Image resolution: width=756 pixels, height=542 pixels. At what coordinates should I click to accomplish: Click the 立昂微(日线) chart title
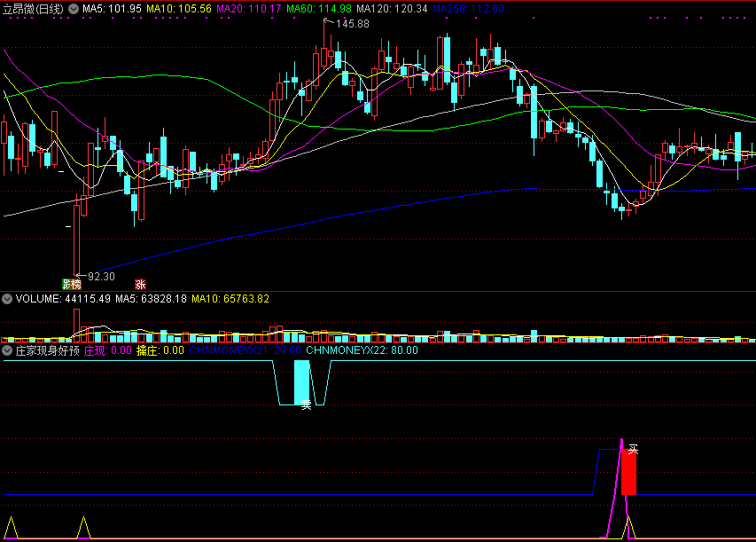pyautogui.click(x=33, y=9)
